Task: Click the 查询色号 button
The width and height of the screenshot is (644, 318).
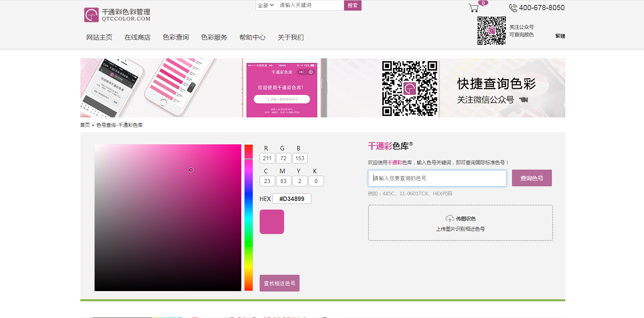Action: pyautogui.click(x=532, y=178)
